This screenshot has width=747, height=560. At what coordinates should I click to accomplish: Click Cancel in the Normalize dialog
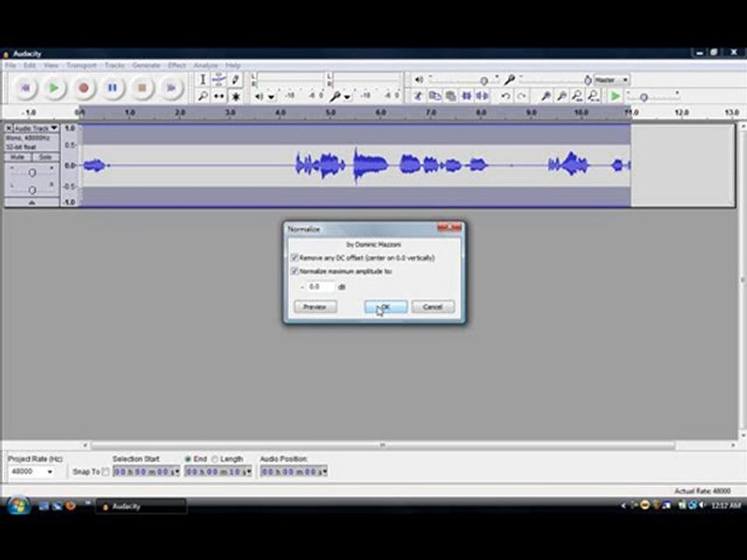click(x=433, y=306)
